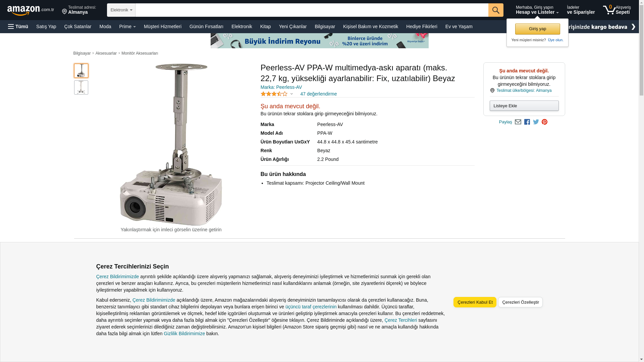The image size is (644, 362).
Task: Share product on Facebook icon
Action: click(x=527, y=122)
